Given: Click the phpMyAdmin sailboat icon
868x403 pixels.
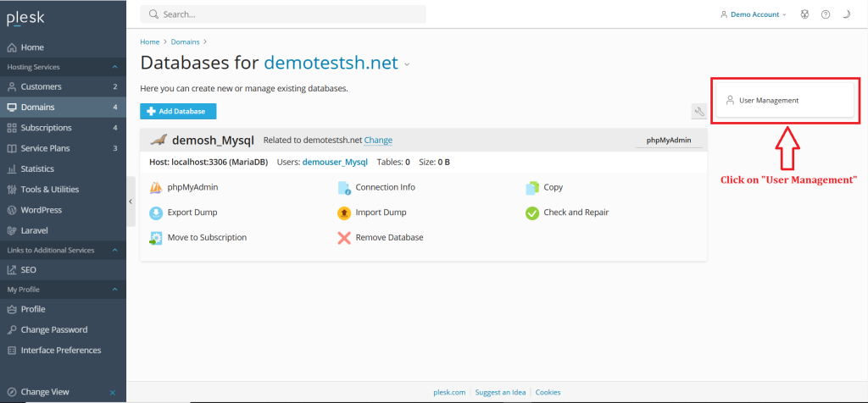Looking at the screenshot, I should (x=156, y=188).
